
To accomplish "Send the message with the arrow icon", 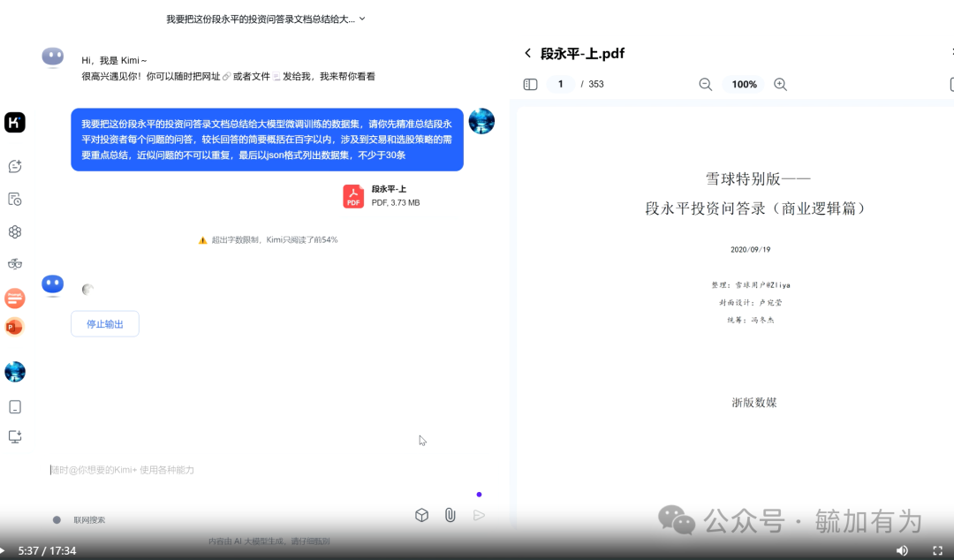I will tap(479, 516).
